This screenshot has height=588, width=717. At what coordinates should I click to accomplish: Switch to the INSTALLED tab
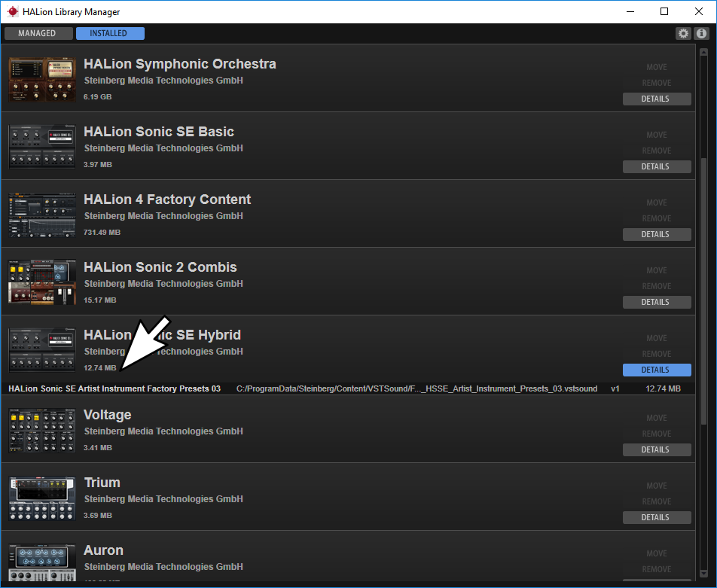click(110, 33)
